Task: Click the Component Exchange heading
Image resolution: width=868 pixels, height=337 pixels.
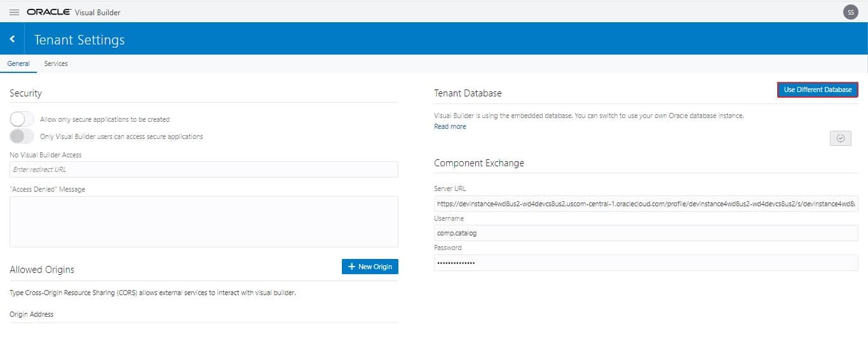Action: 479,163
